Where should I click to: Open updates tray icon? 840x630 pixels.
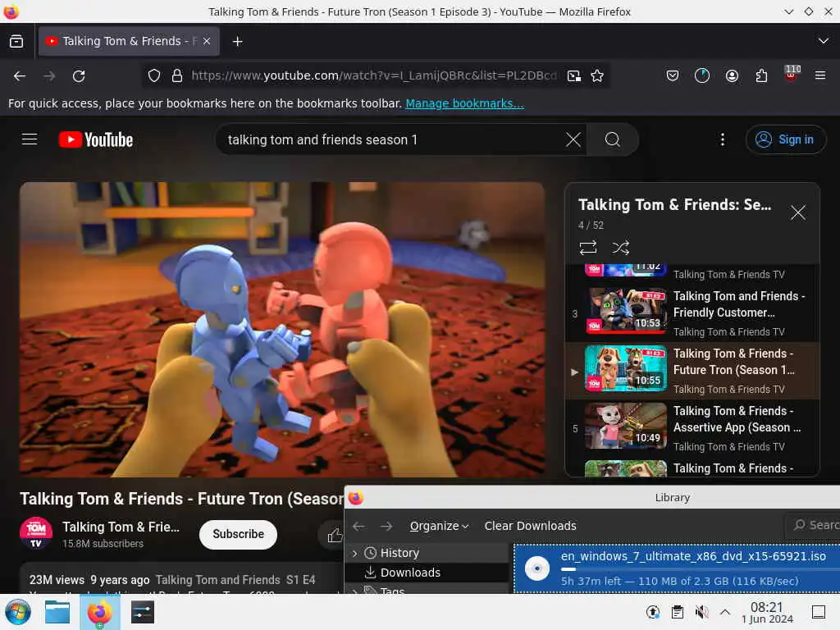click(x=652, y=612)
